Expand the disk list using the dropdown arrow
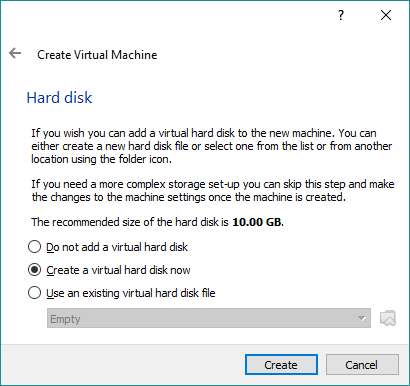410x386 pixels. tap(362, 318)
